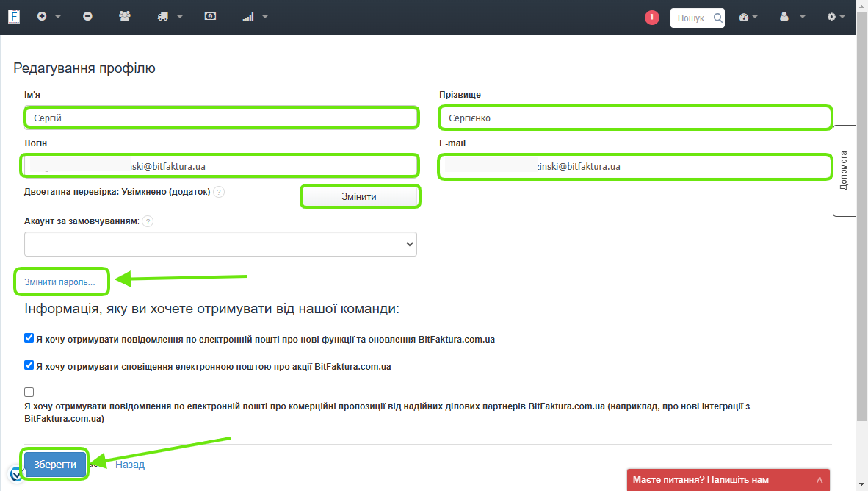Click the help icon next to Двоетапна перевірка

[219, 192]
